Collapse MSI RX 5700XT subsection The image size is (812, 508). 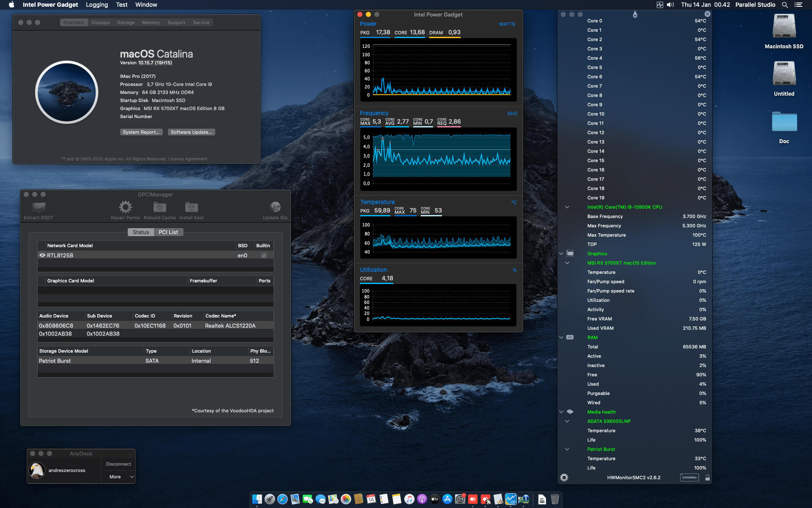pyautogui.click(x=567, y=263)
